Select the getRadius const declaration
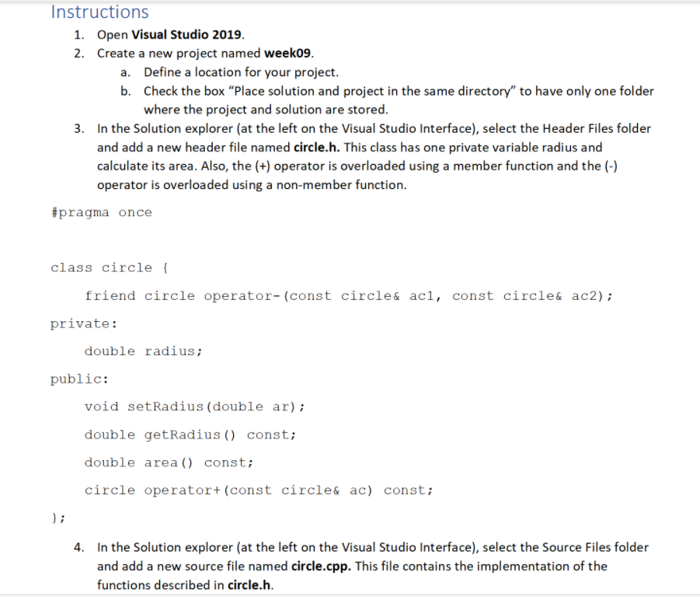Image resolution: width=700 pixels, height=597 pixels. 190,434
